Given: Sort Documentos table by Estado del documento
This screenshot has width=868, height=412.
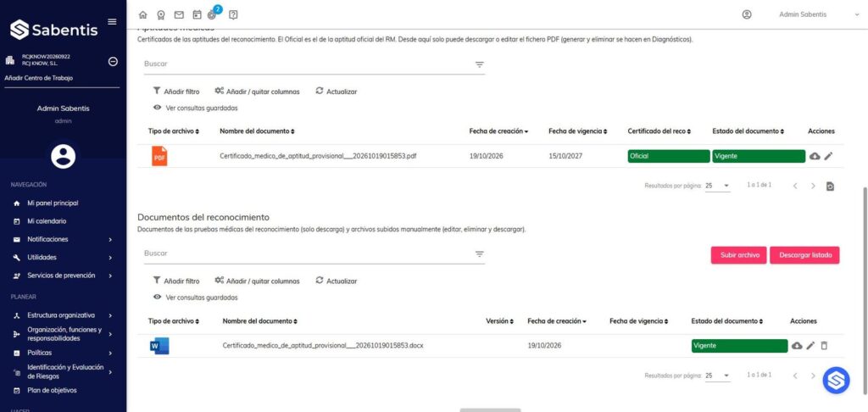Looking at the screenshot, I should point(727,321).
